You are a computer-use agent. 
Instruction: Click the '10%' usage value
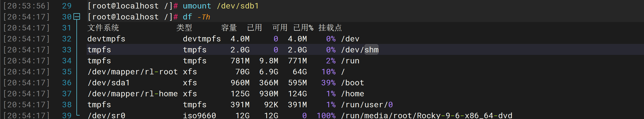point(328,72)
